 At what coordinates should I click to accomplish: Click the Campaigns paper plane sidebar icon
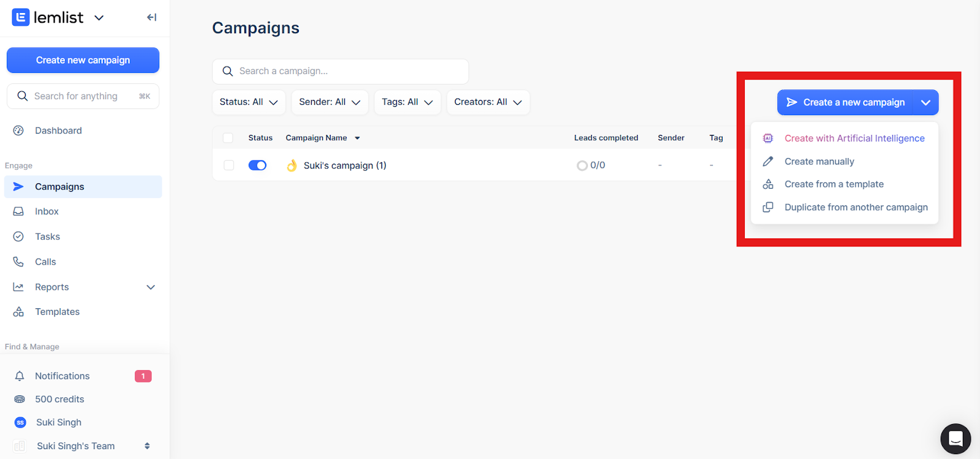(x=18, y=187)
